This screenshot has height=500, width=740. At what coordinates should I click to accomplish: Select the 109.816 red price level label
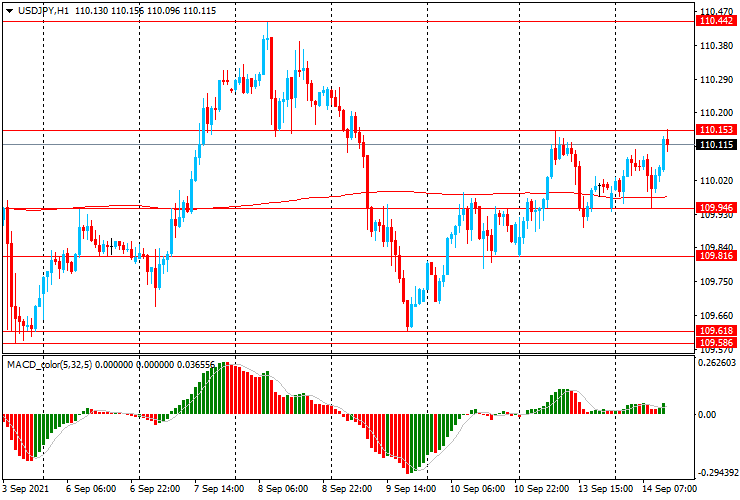(716, 256)
